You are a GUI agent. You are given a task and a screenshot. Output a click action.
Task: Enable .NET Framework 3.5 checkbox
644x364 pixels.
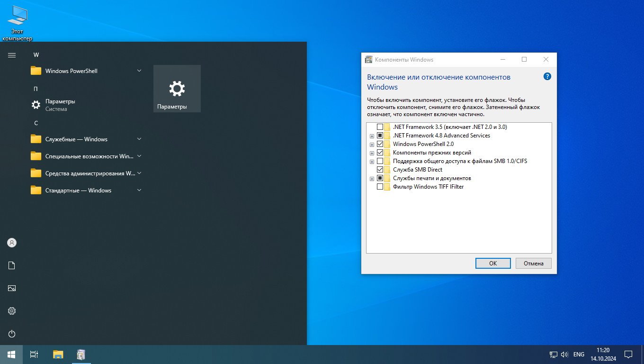pyautogui.click(x=380, y=127)
